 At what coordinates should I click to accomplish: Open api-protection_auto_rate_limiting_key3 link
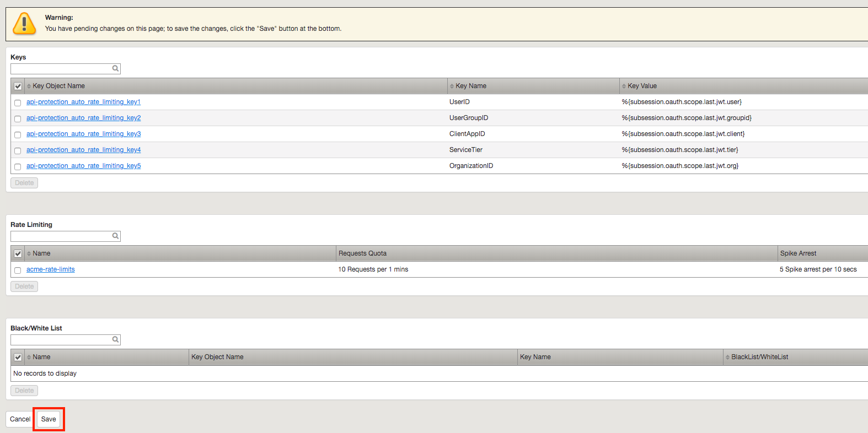(x=83, y=134)
